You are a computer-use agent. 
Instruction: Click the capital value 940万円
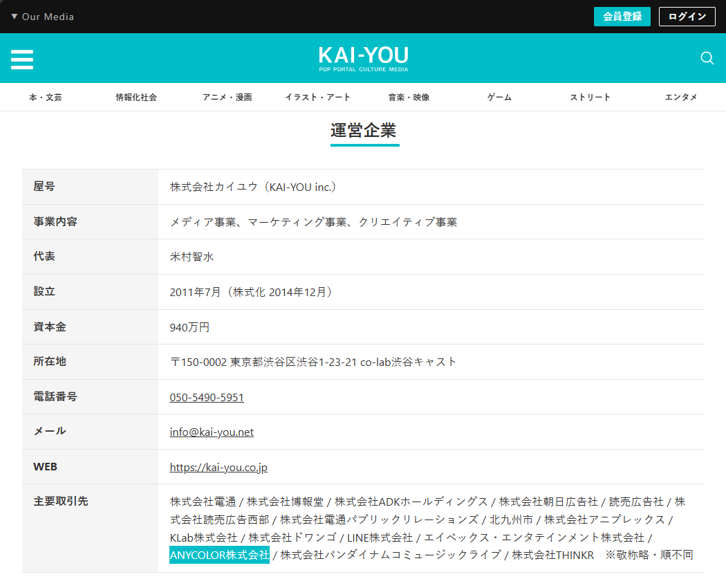[189, 327]
